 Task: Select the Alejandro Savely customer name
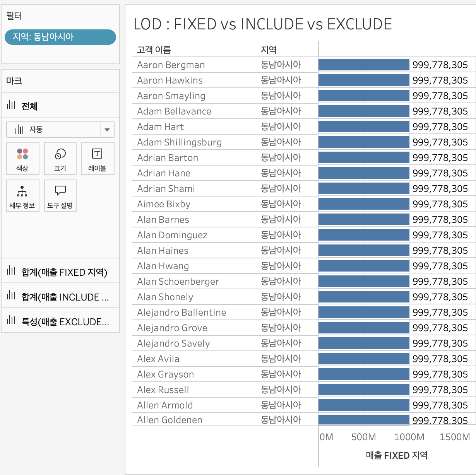click(173, 343)
